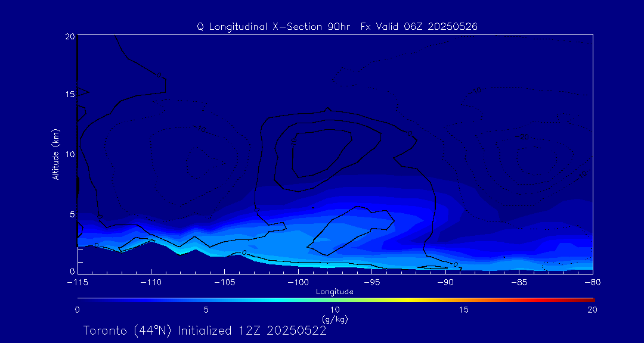644x343 pixels.
Task: Select the -95 longitude tick label
Action: 371,283
